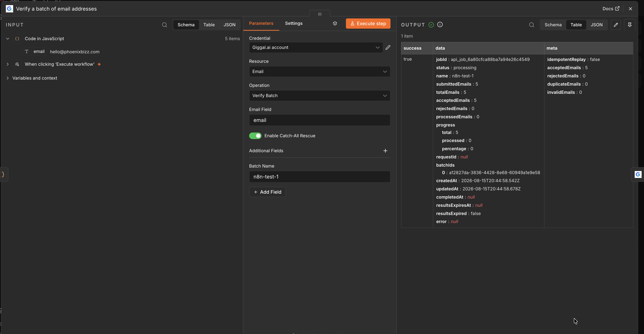This screenshot has height=334, width=644.
Task: Expand Variables and context section
Action: point(8,78)
